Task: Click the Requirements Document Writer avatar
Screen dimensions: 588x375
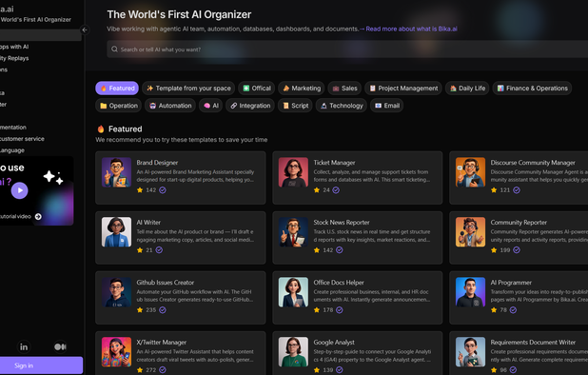Action: pyautogui.click(x=470, y=352)
